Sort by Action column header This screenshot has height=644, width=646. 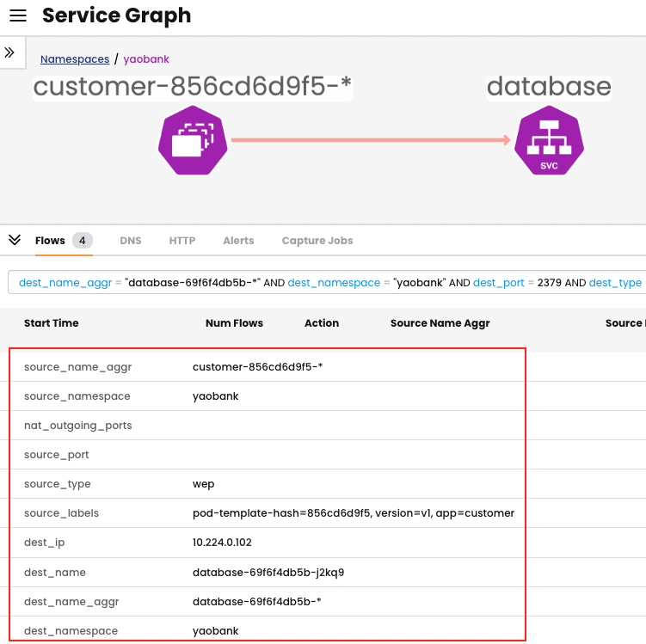click(322, 323)
